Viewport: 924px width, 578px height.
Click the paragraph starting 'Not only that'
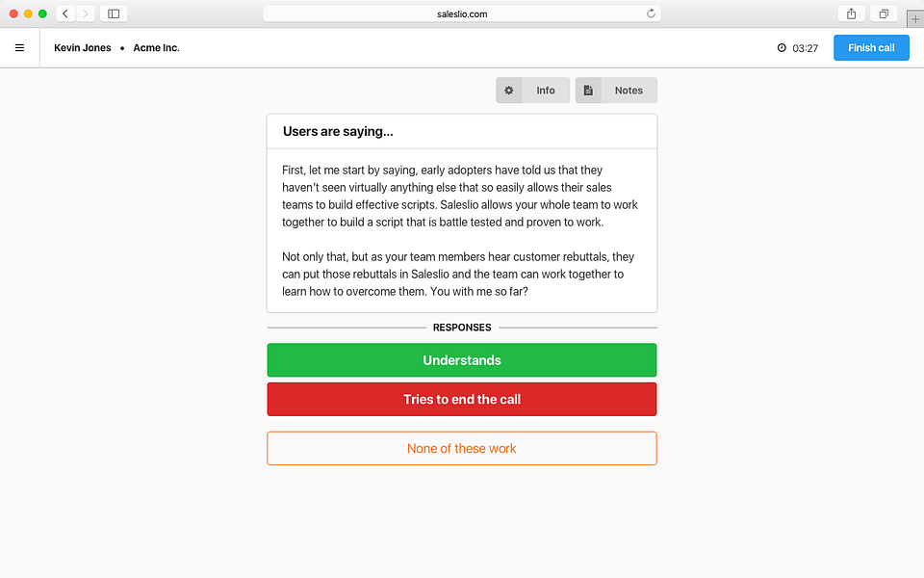click(x=458, y=275)
